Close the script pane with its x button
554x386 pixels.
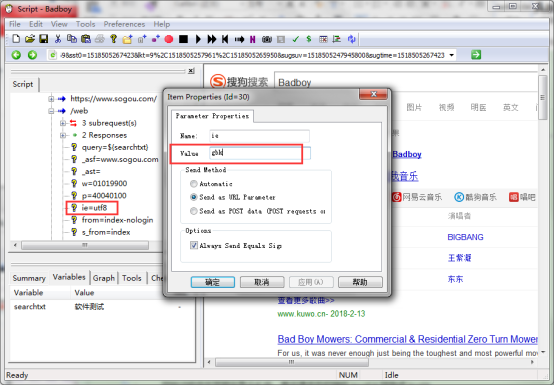(x=191, y=71)
